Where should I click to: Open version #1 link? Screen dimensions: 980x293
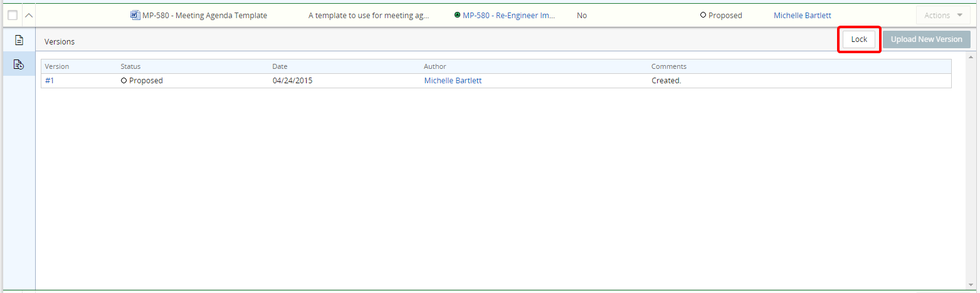tap(50, 81)
